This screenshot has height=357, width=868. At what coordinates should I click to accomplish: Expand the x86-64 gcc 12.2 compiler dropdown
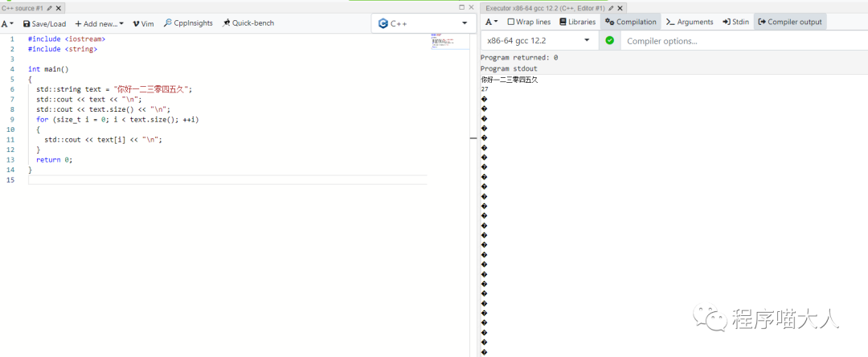click(x=538, y=40)
